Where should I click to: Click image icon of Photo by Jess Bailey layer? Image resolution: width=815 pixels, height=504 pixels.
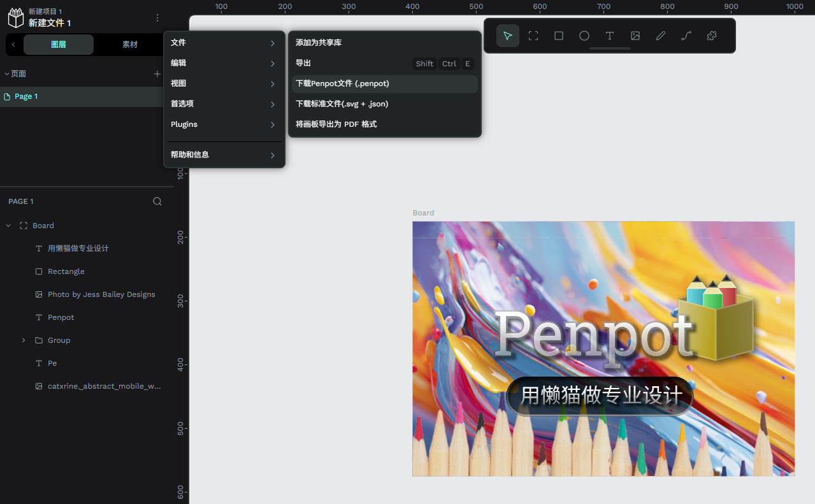point(39,294)
